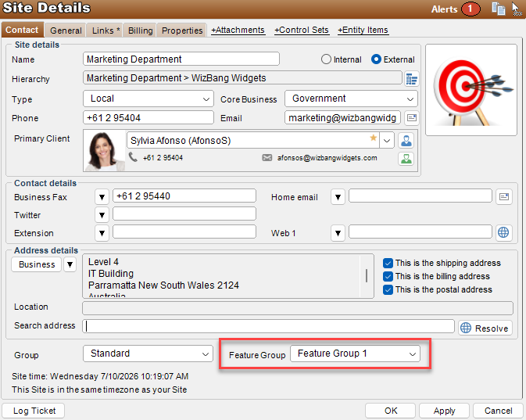This screenshot has height=420, width=526.
Task: Open Web 1 globe browser icon
Action: [503, 232]
